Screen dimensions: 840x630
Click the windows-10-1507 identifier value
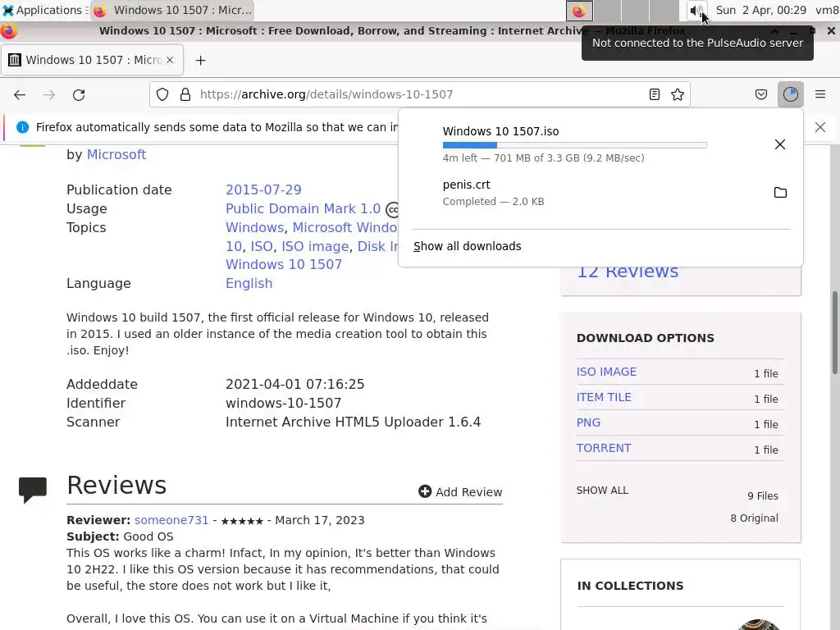283,403
